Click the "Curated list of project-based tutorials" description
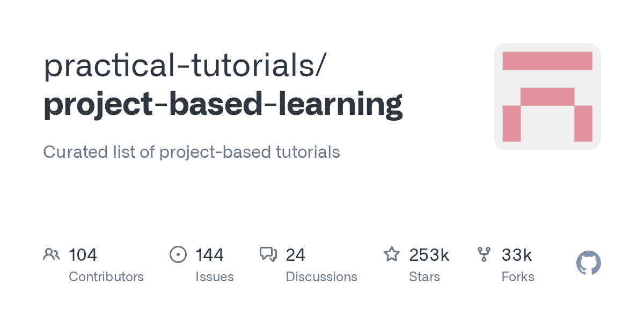 (x=192, y=152)
